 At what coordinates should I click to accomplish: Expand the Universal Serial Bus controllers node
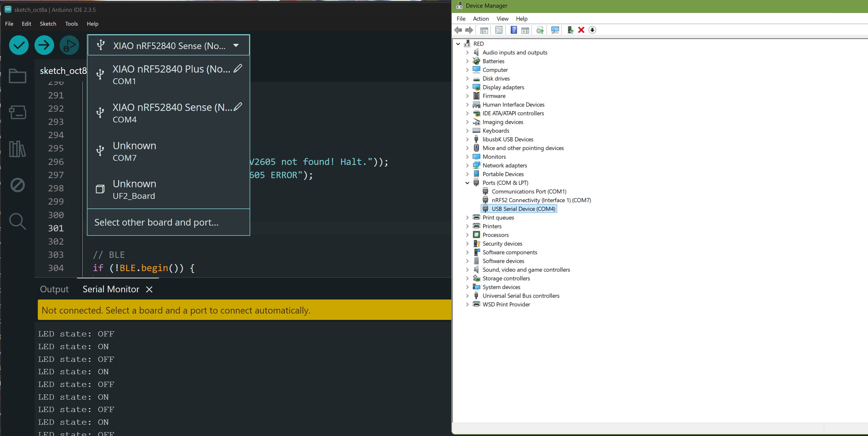click(467, 296)
